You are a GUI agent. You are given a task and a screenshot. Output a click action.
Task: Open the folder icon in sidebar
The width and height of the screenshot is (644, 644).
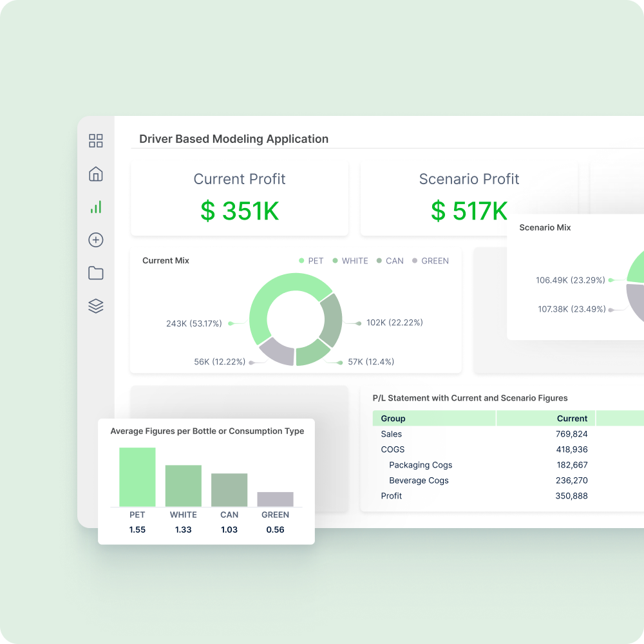[x=96, y=273]
